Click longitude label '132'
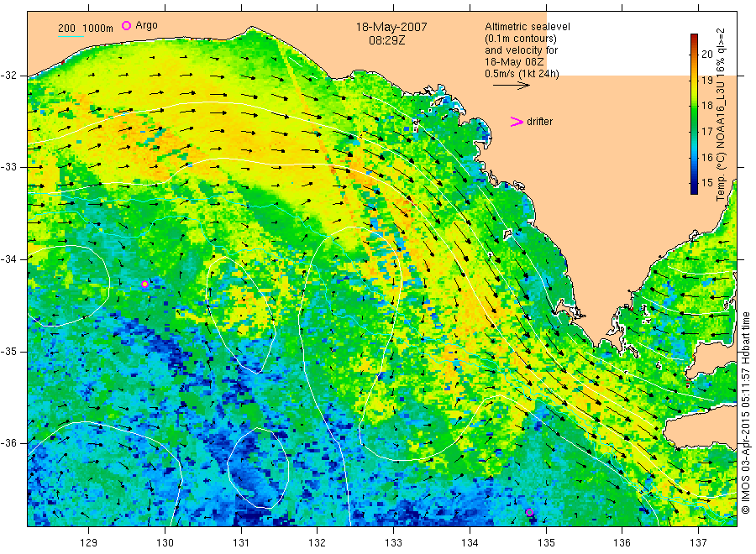756x554 pixels. [318, 543]
